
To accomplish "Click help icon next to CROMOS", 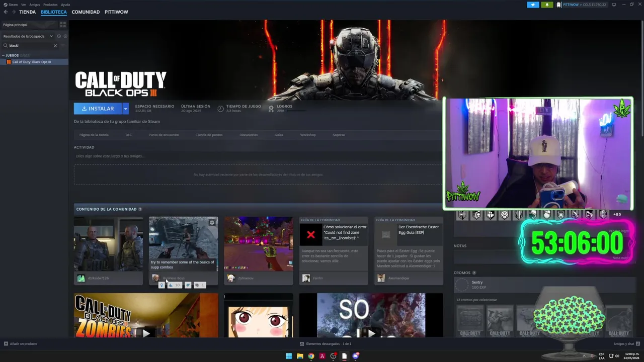I will coord(474,273).
